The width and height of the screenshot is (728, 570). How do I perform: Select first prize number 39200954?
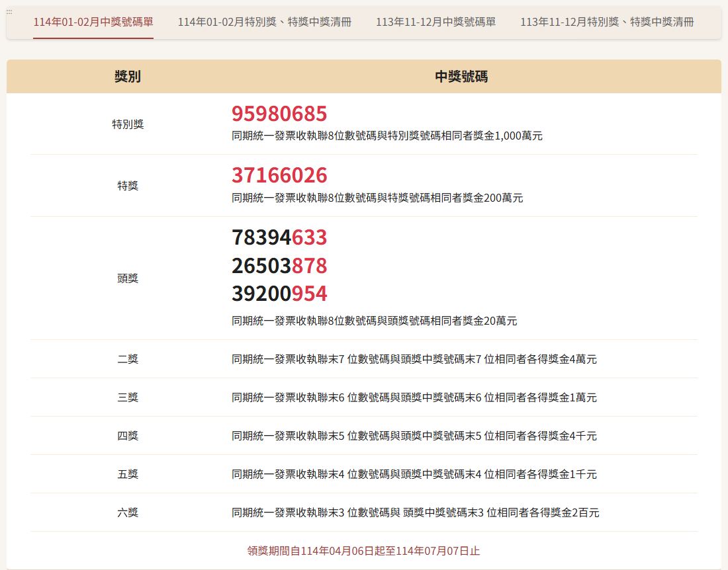pos(279,294)
